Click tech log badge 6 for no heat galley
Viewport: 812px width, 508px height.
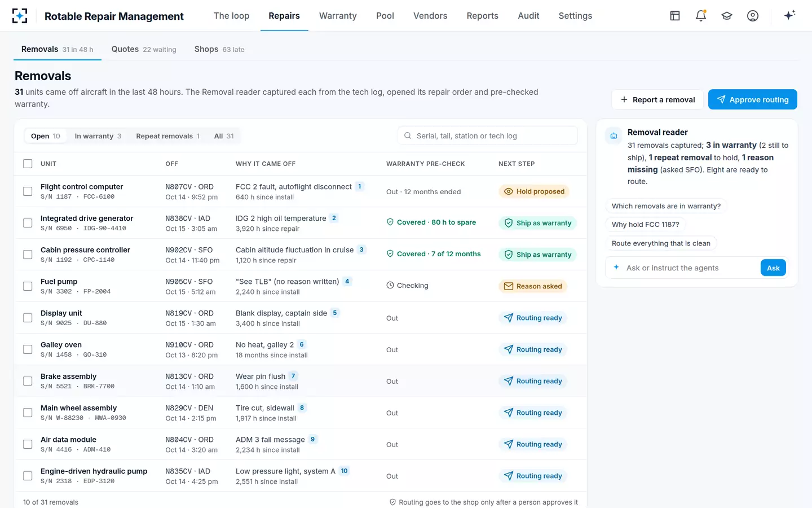point(302,344)
